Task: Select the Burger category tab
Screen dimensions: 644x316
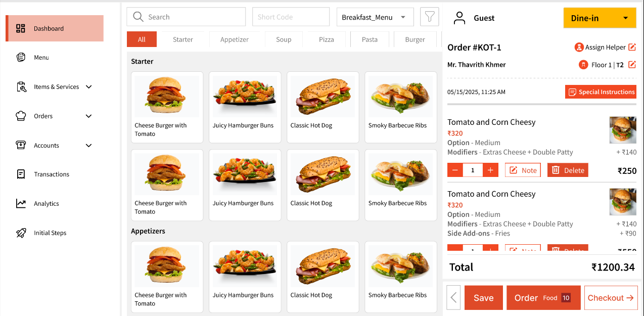Action: click(415, 39)
